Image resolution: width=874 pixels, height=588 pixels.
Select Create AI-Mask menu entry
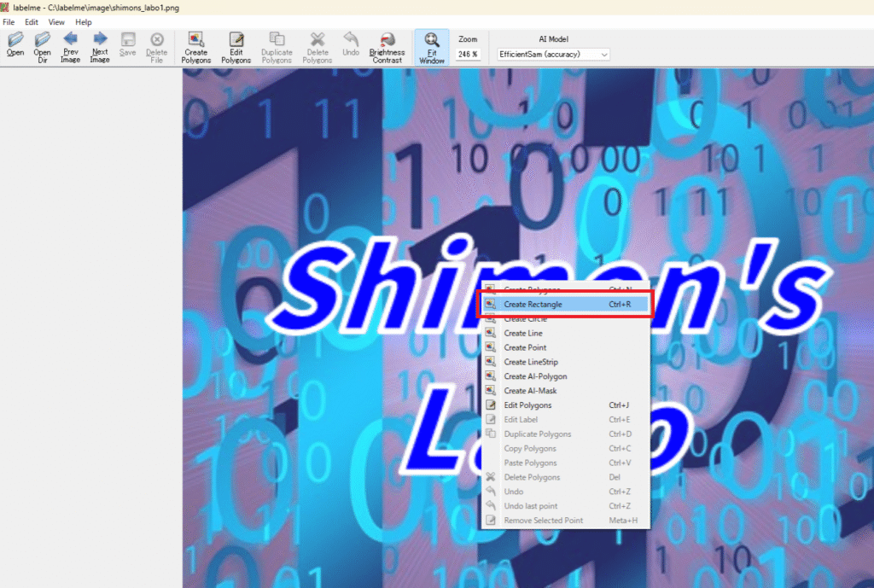coord(530,391)
